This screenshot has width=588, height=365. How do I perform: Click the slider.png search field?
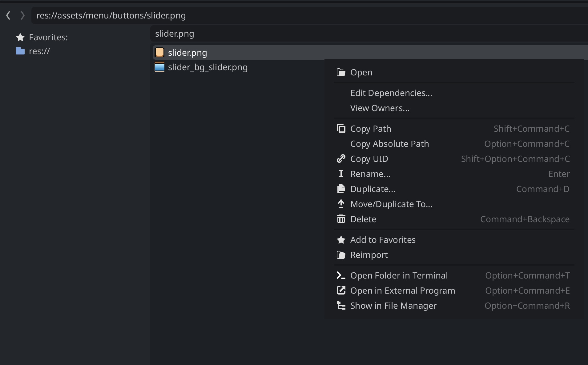click(277, 34)
